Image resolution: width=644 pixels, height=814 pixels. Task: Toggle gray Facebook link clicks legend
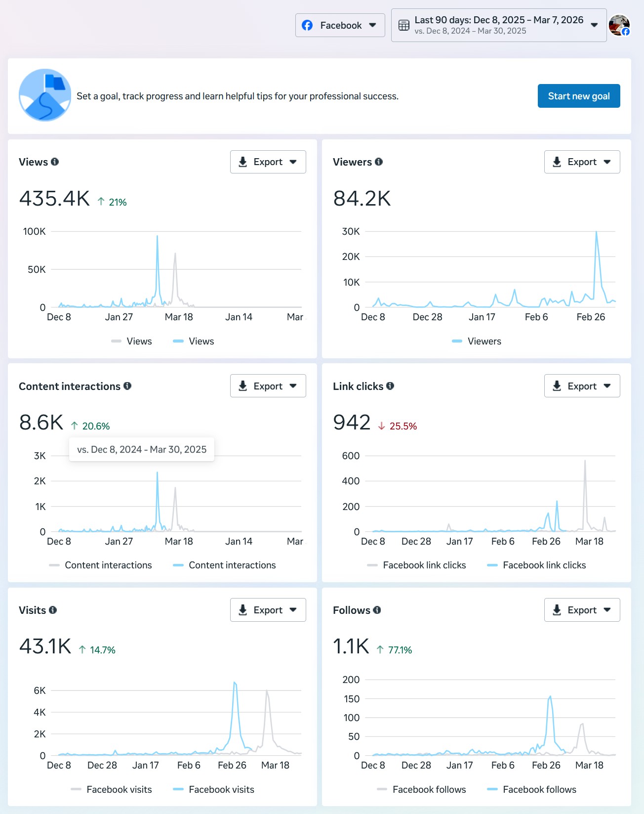(417, 565)
